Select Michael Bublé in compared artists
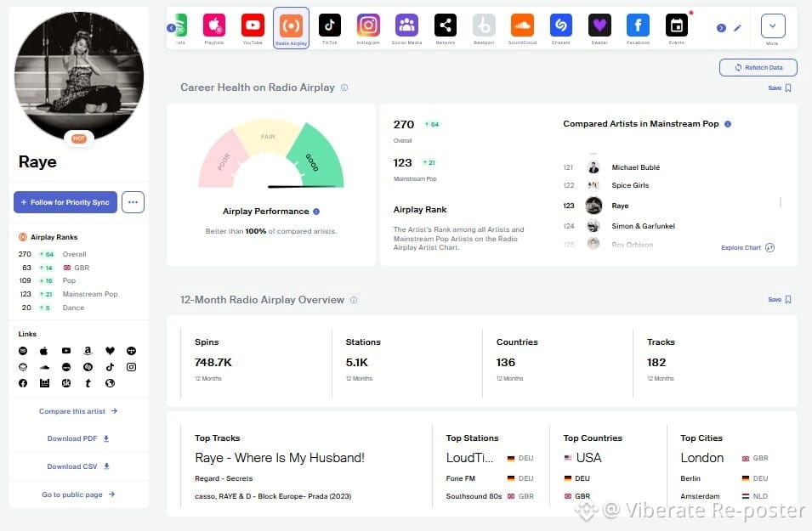 [x=635, y=167]
